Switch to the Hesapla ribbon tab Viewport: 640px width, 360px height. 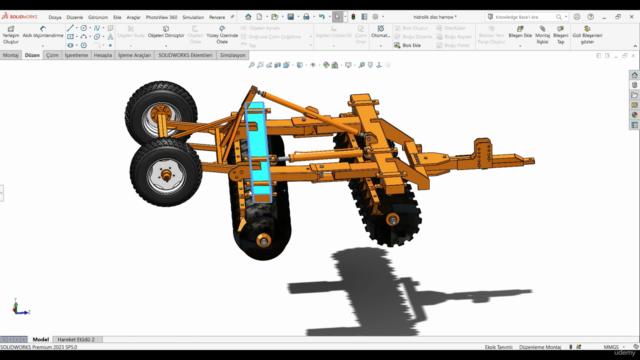[x=103, y=55]
